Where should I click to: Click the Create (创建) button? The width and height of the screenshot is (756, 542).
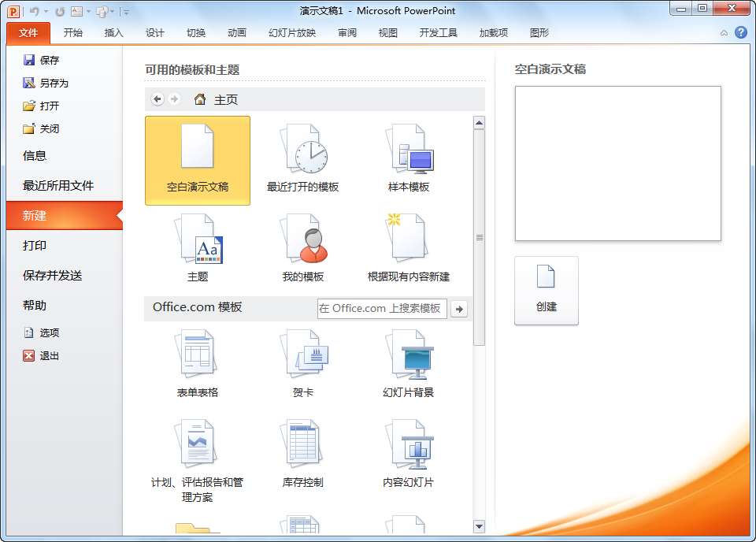tap(547, 291)
